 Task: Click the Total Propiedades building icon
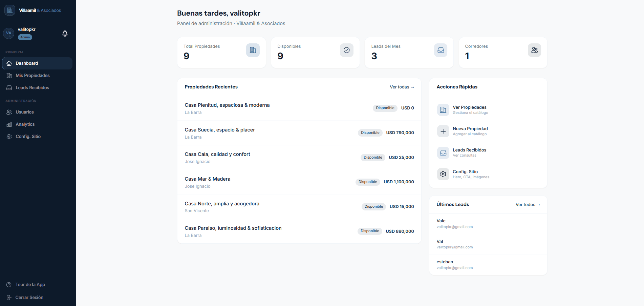[253, 50]
